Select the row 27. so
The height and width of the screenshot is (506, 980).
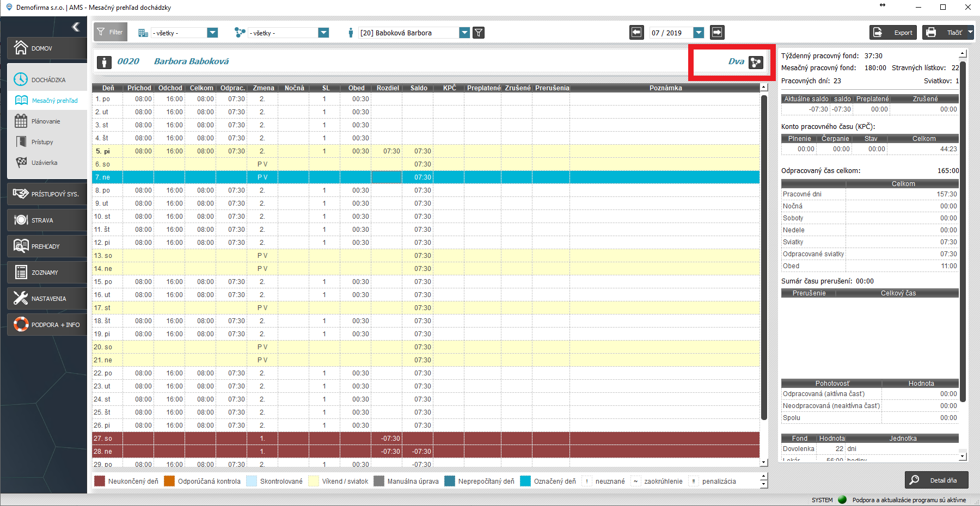click(x=426, y=438)
